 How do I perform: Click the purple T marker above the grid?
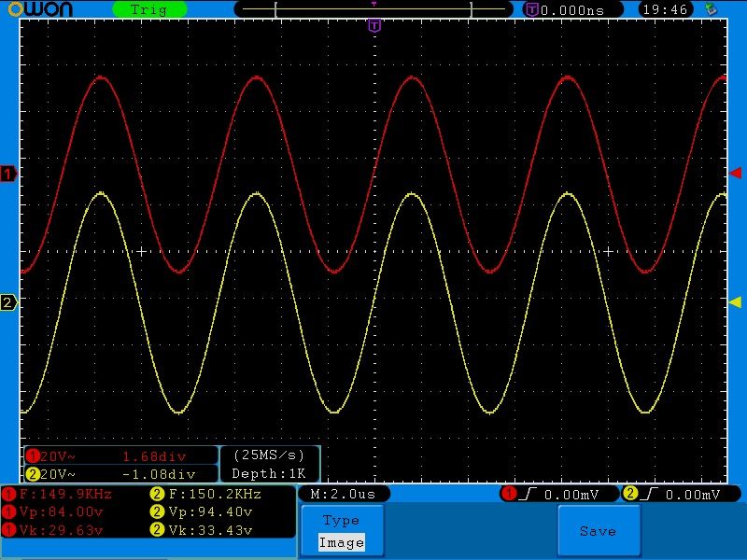(373, 26)
